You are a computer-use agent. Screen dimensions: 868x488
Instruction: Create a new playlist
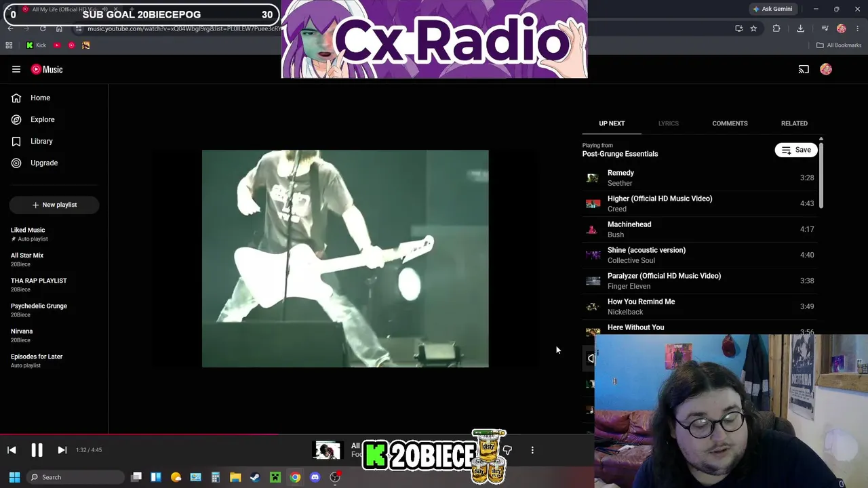(54, 205)
